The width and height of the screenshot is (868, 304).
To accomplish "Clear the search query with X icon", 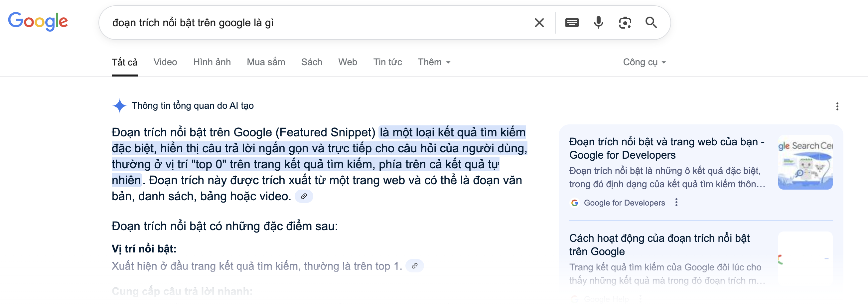I will pyautogui.click(x=539, y=23).
